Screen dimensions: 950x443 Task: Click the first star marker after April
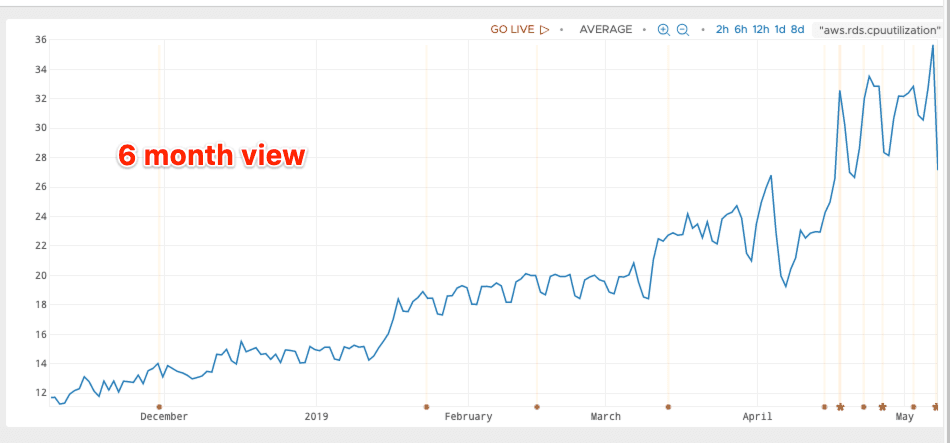(840, 407)
